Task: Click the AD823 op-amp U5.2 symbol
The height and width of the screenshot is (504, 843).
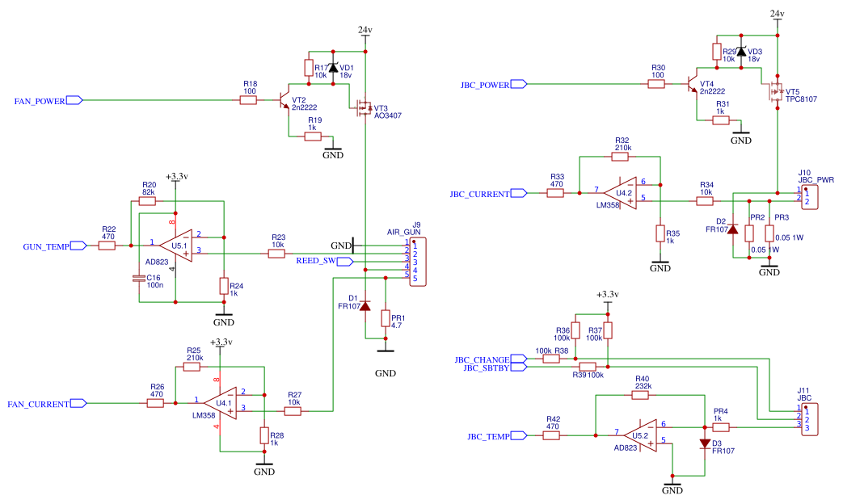Action: (641, 435)
